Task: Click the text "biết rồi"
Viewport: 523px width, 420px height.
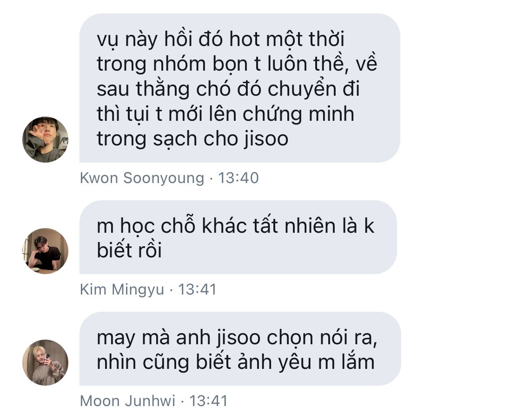Action: click(129, 250)
